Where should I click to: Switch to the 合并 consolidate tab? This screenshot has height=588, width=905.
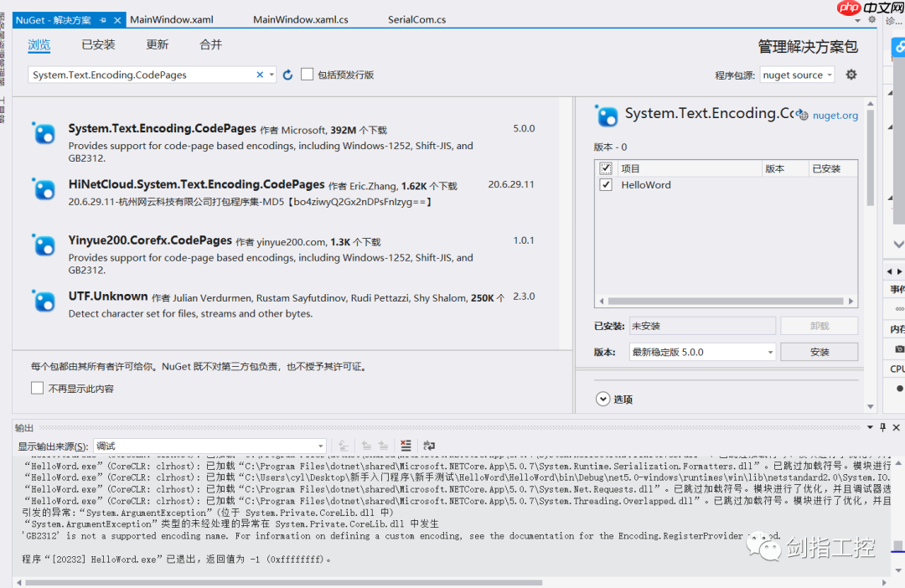pos(210,45)
